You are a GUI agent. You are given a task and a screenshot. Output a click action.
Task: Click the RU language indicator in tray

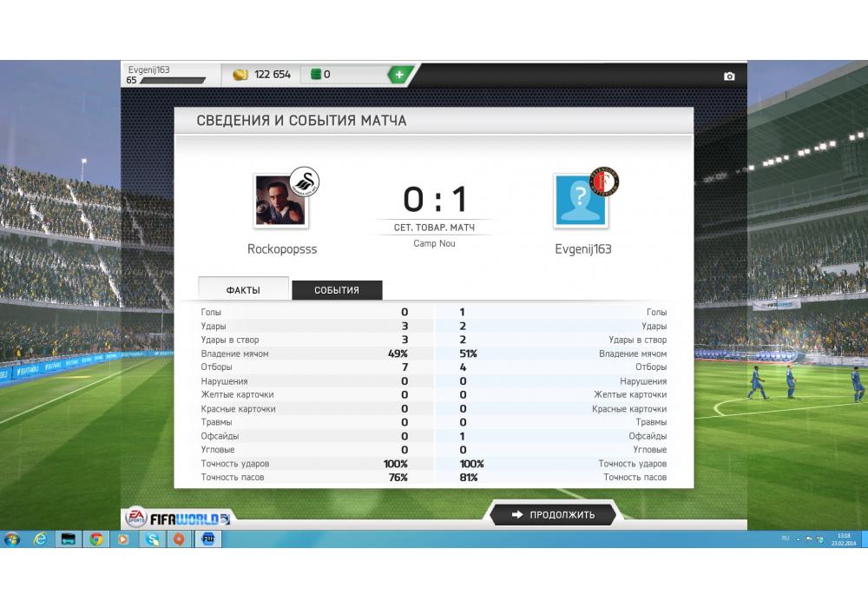pos(786,539)
